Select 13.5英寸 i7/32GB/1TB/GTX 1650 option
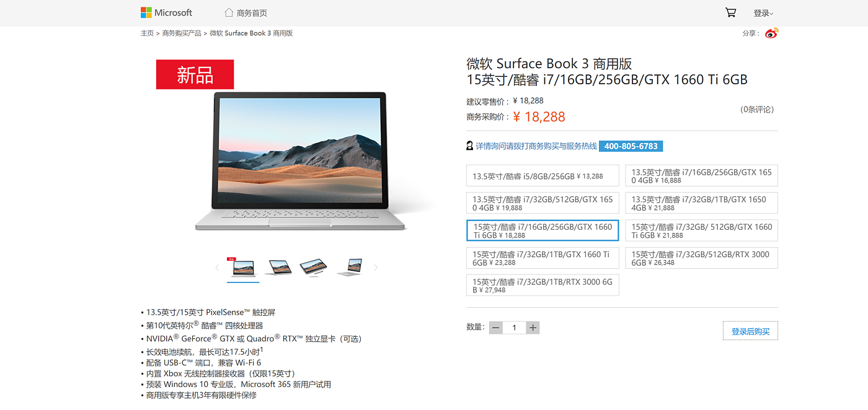Viewport: 868px width, 410px height. point(701,203)
